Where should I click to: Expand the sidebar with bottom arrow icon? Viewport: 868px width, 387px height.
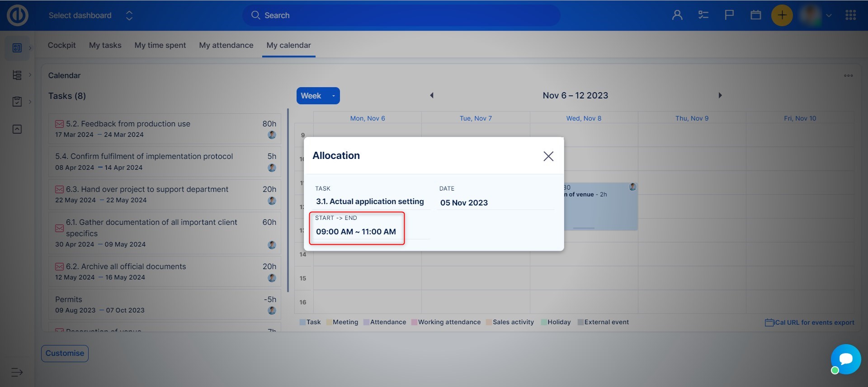17,372
